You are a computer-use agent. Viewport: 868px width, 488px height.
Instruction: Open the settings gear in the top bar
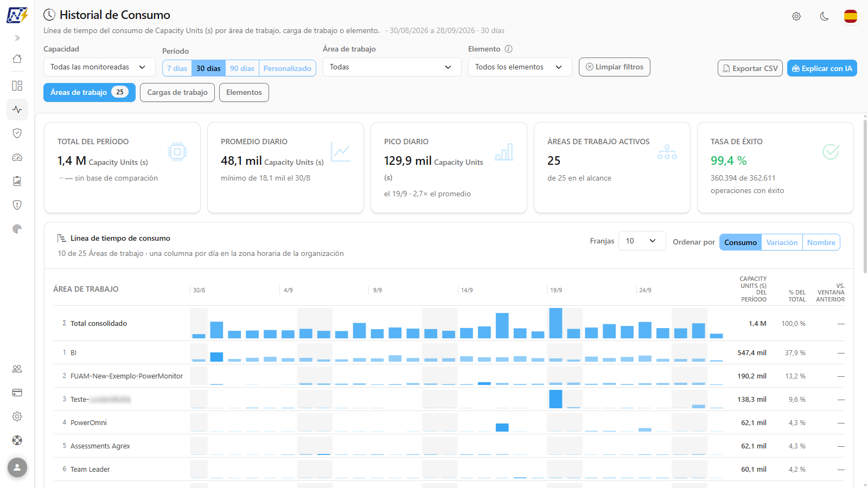(x=796, y=16)
